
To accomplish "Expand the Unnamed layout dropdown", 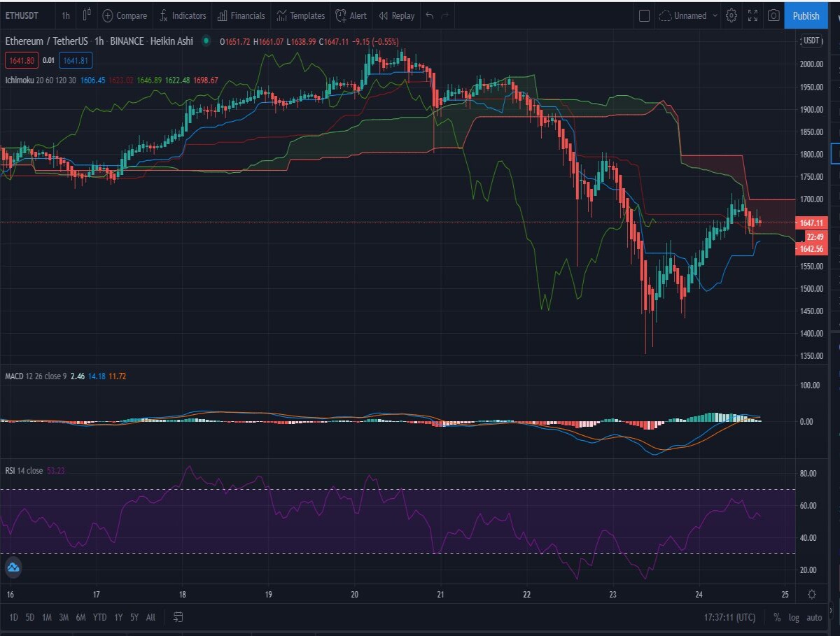I will pyautogui.click(x=689, y=15).
